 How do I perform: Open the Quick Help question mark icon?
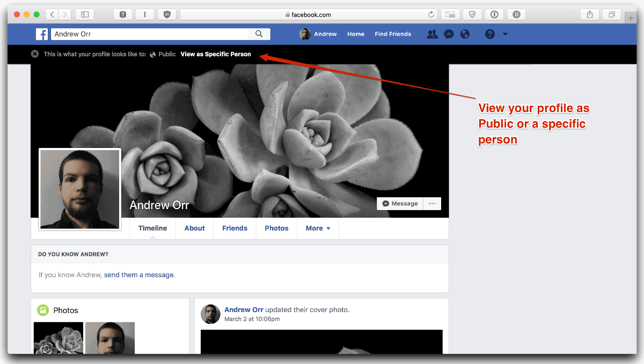tap(489, 34)
